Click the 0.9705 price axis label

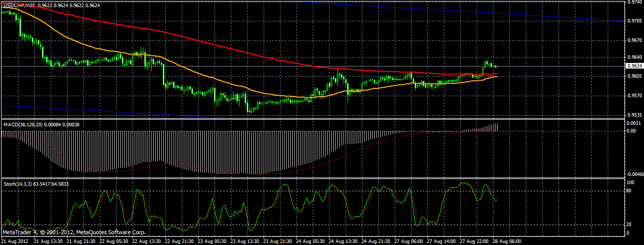click(x=634, y=21)
